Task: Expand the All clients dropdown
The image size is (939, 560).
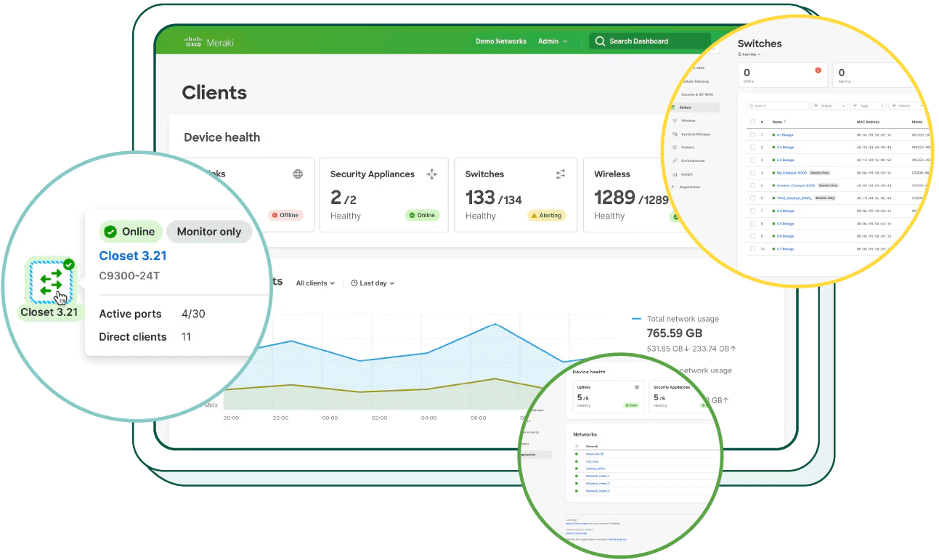Action: point(315,283)
